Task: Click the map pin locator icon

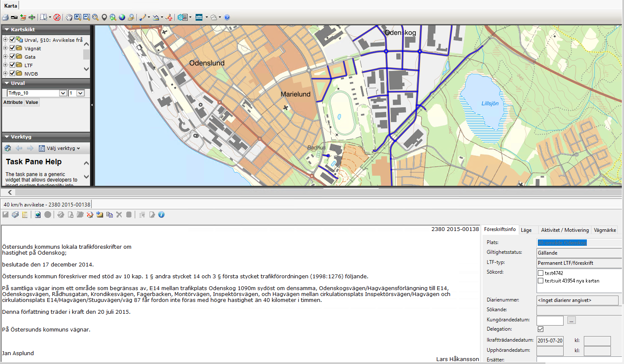Action: [x=104, y=17]
